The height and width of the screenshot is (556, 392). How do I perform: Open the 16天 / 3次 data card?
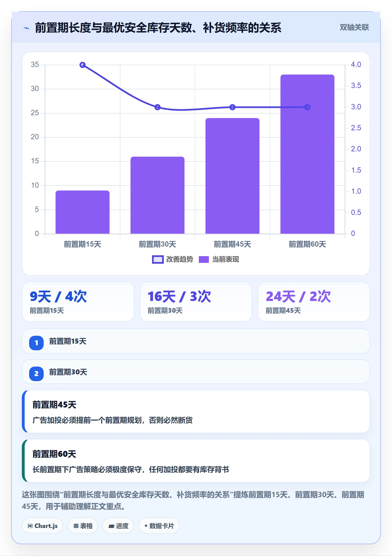(x=196, y=302)
